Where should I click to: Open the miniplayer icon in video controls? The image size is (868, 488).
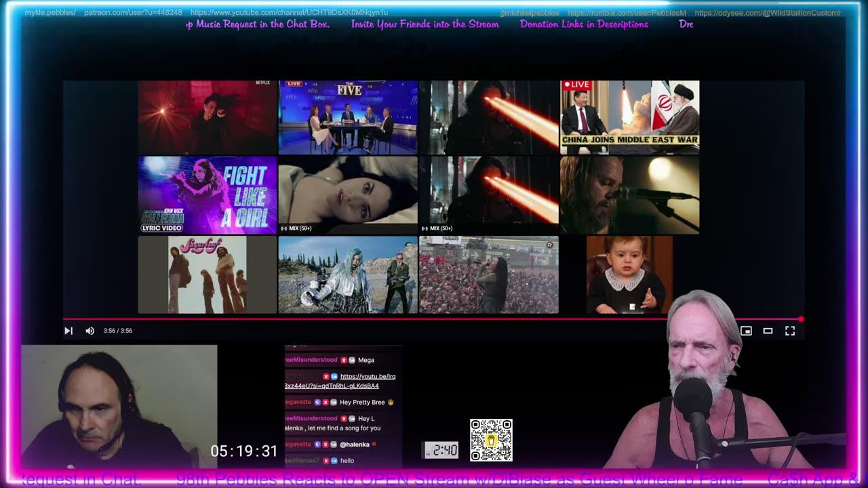(746, 331)
